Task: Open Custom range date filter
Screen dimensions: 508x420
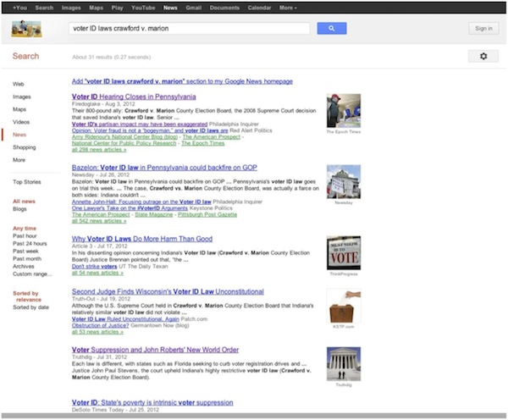Action: click(x=32, y=274)
